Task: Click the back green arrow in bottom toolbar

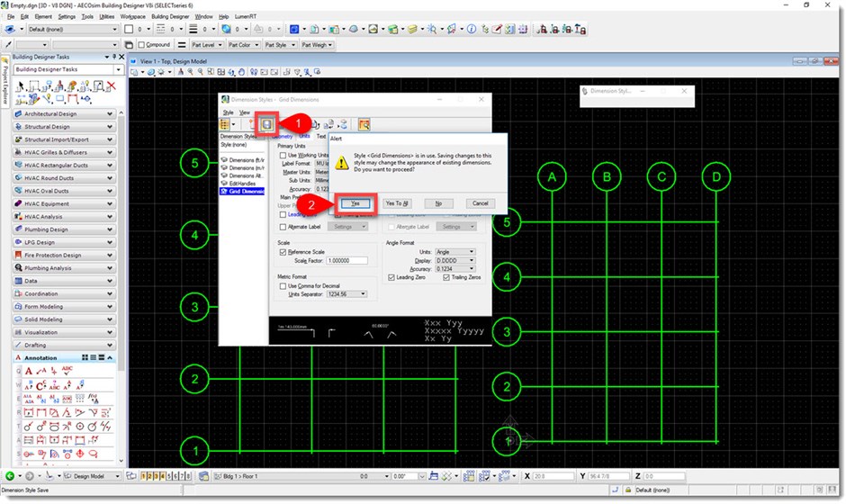Action: [10, 476]
